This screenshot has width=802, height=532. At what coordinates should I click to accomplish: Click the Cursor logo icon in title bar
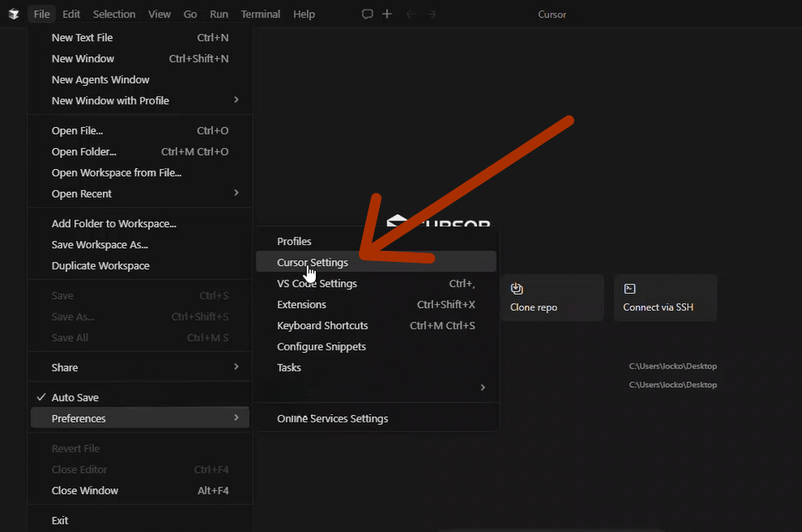click(x=13, y=14)
